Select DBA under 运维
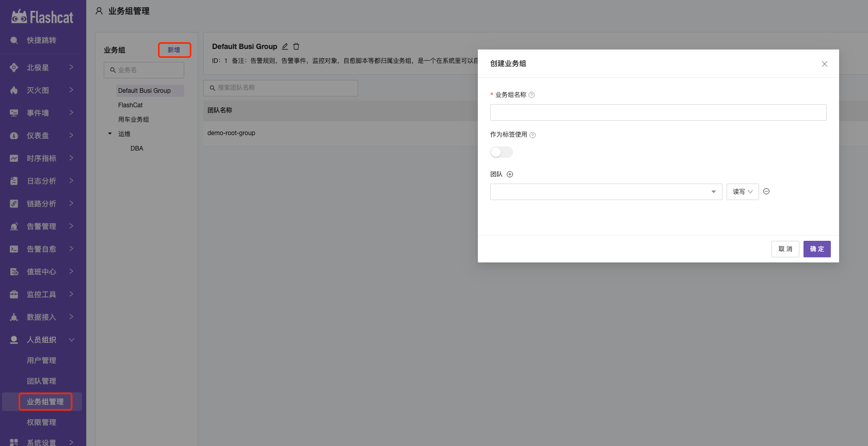This screenshot has height=446, width=868. click(137, 148)
